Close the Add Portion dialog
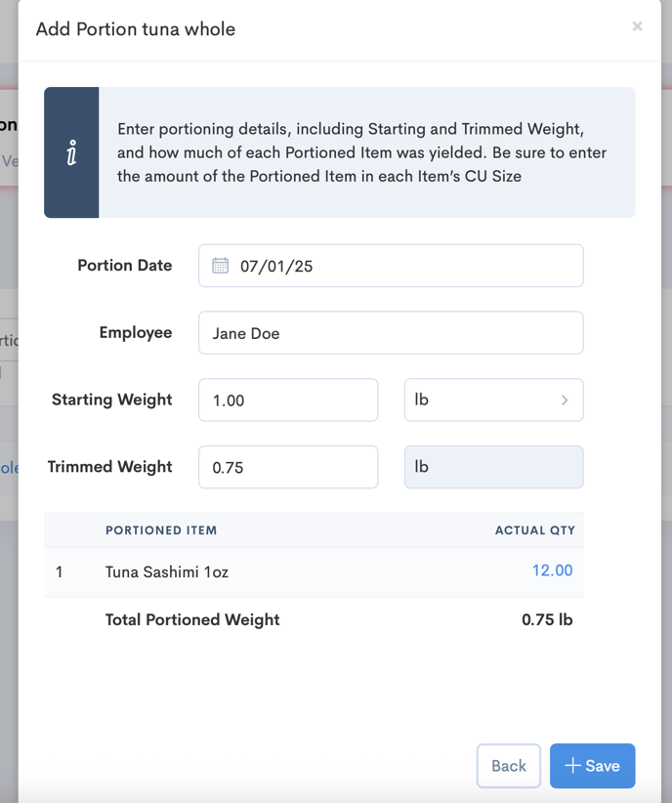Image resolution: width=672 pixels, height=803 pixels. [x=637, y=26]
